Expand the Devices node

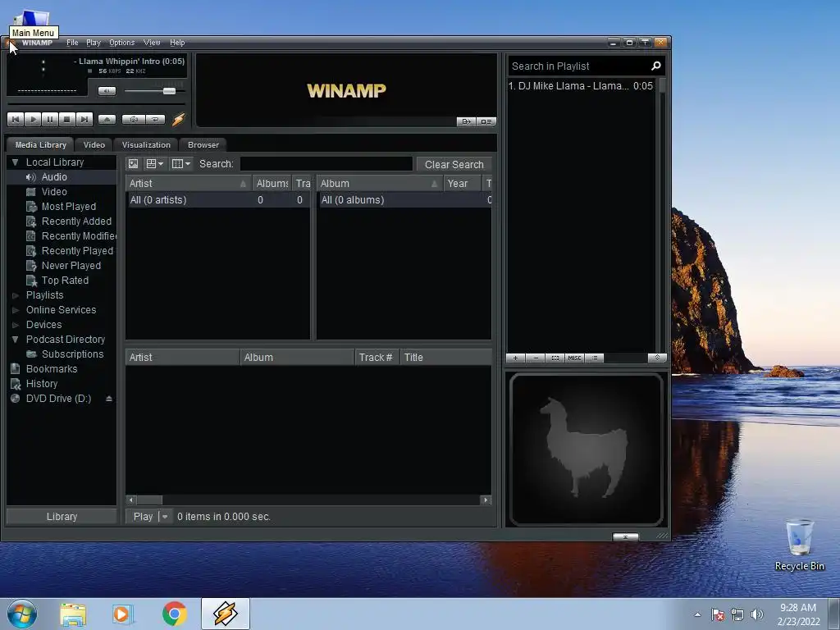tap(15, 325)
